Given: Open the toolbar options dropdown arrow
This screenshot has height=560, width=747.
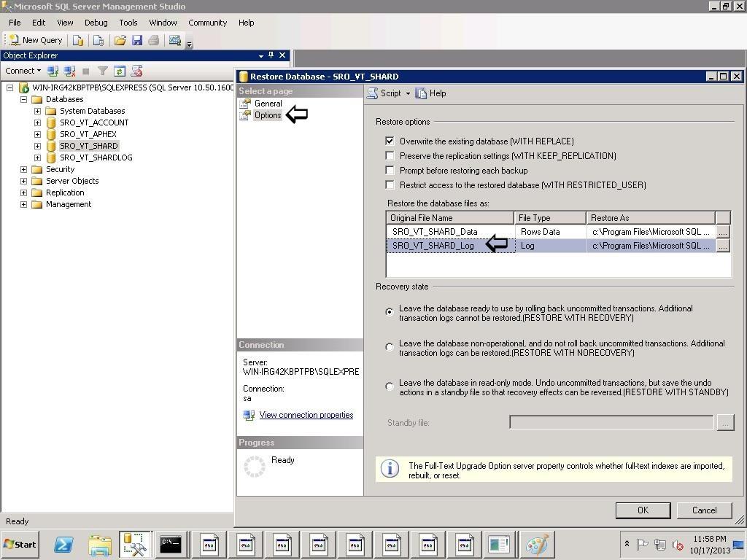Looking at the screenshot, I should click(189, 44).
